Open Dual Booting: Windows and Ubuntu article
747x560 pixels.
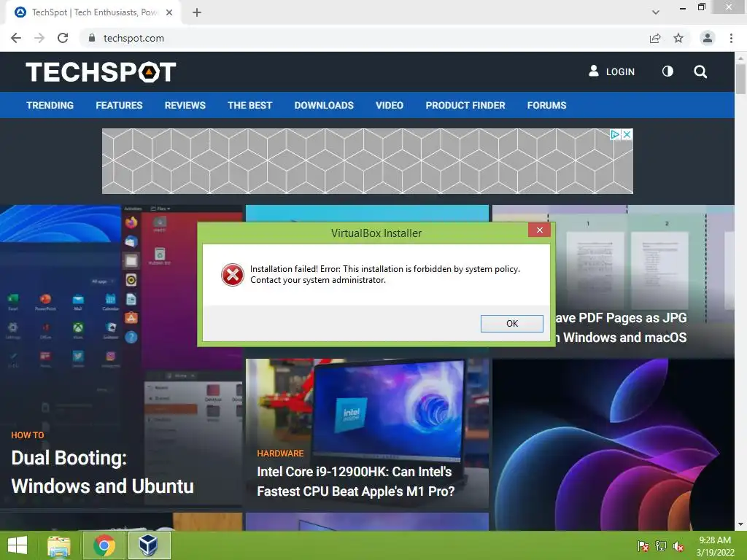[102, 472]
